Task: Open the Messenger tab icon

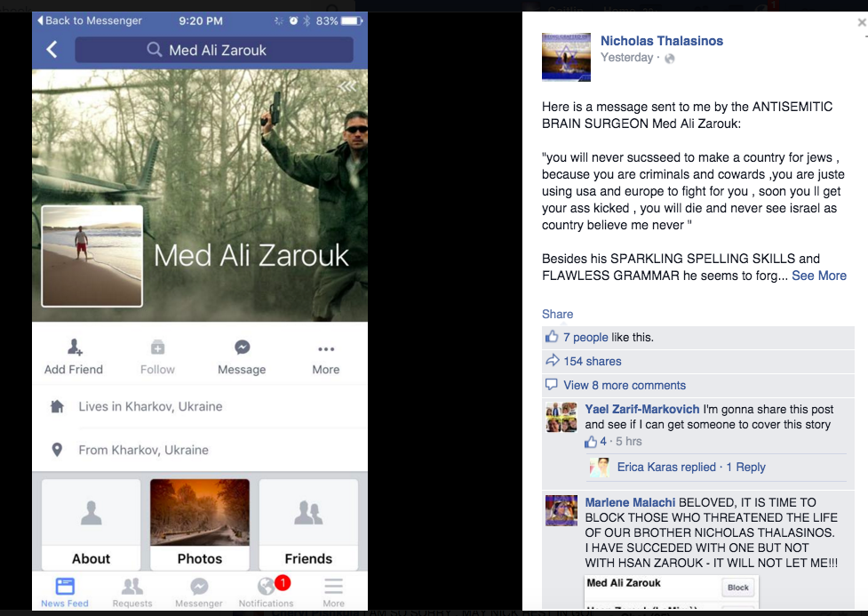Action: point(199,587)
